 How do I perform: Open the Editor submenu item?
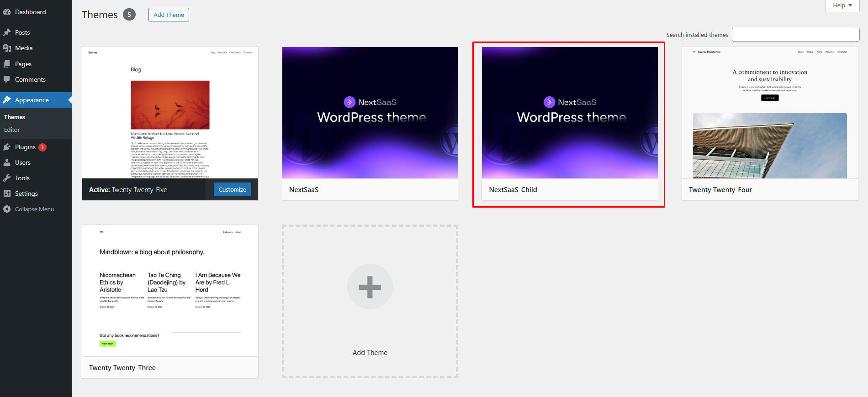[12, 130]
